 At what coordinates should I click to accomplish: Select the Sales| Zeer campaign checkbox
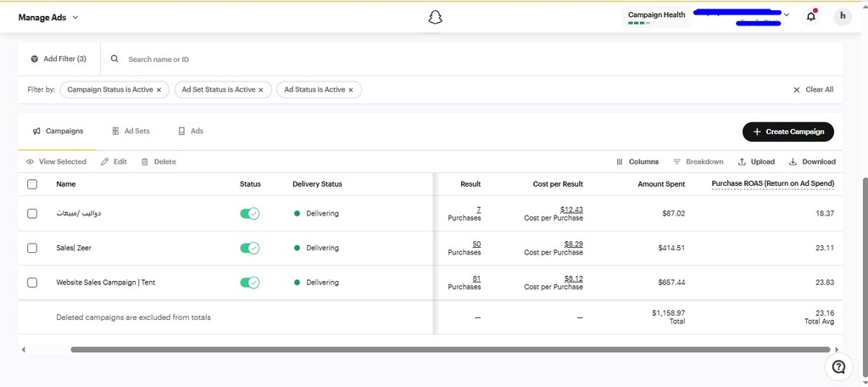pos(32,248)
